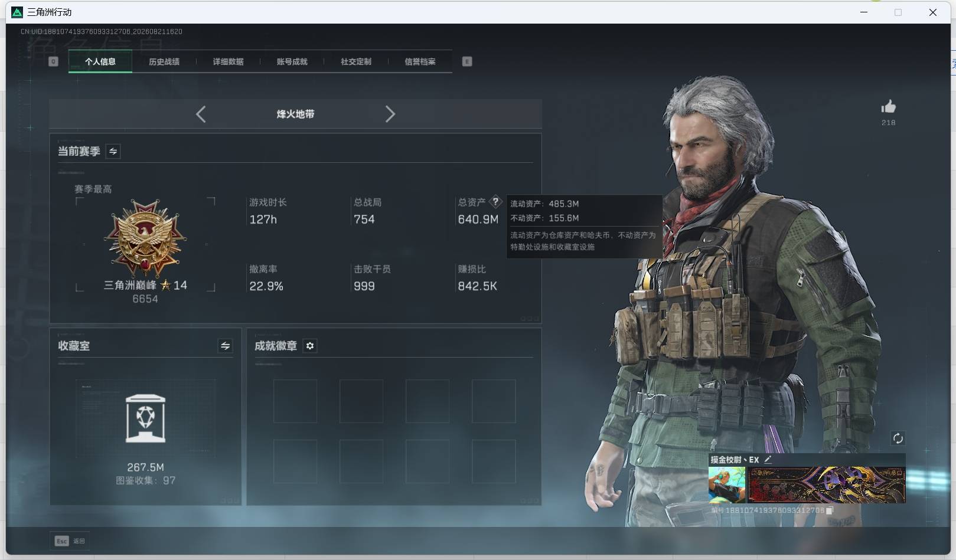Click the 267.5M collection value

[x=146, y=467]
